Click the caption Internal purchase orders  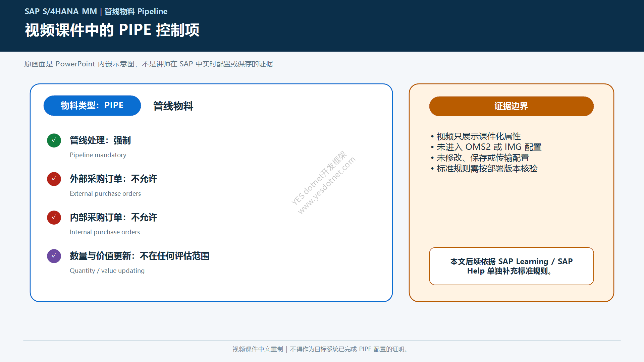pos(105,232)
